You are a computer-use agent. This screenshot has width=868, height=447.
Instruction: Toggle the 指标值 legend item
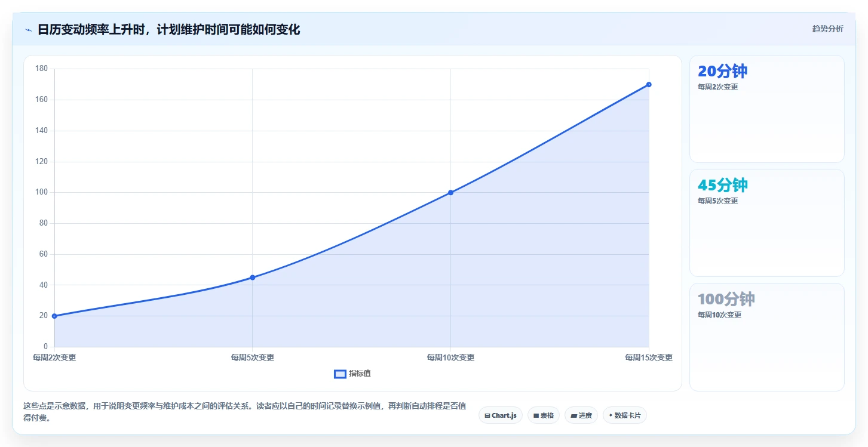[352, 374]
